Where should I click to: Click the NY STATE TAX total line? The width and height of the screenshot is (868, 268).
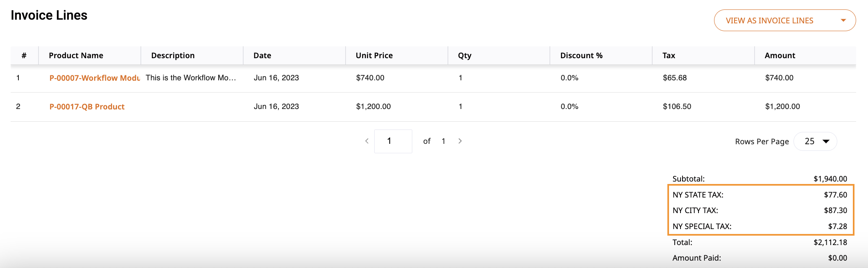click(x=760, y=195)
